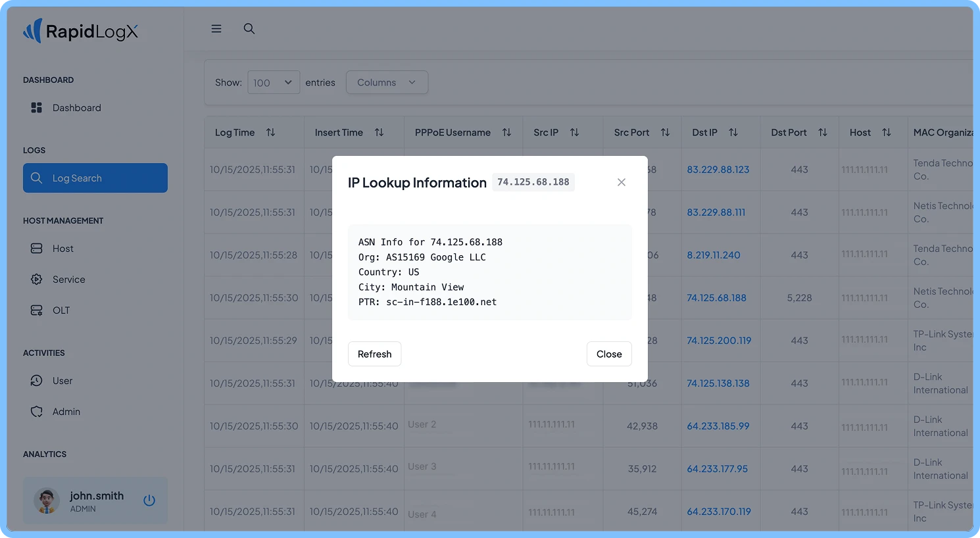Click the john.smith profile avatar
The width and height of the screenshot is (980, 538).
point(47,501)
